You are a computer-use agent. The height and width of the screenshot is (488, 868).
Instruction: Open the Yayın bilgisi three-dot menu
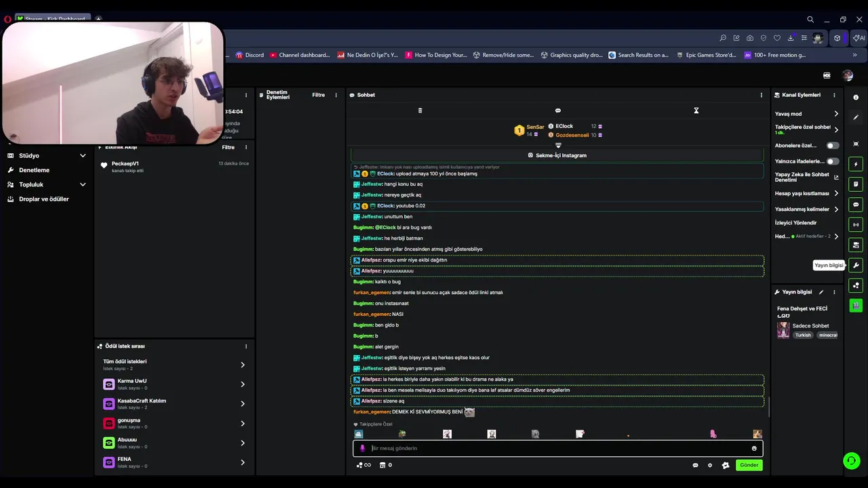(x=834, y=292)
